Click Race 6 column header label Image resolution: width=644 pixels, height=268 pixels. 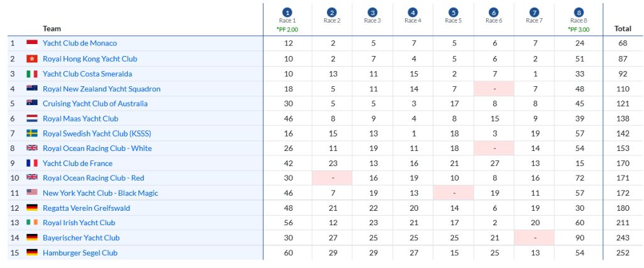(x=494, y=21)
